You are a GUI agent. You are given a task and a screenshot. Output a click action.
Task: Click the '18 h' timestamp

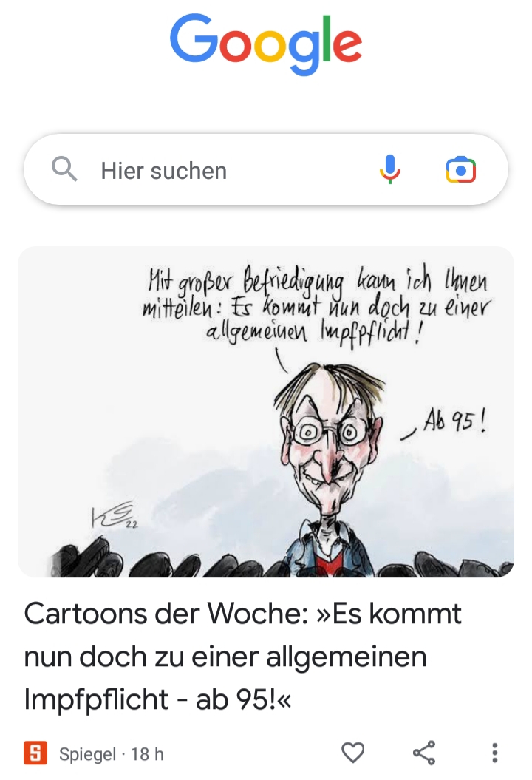[x=147, y=754]
